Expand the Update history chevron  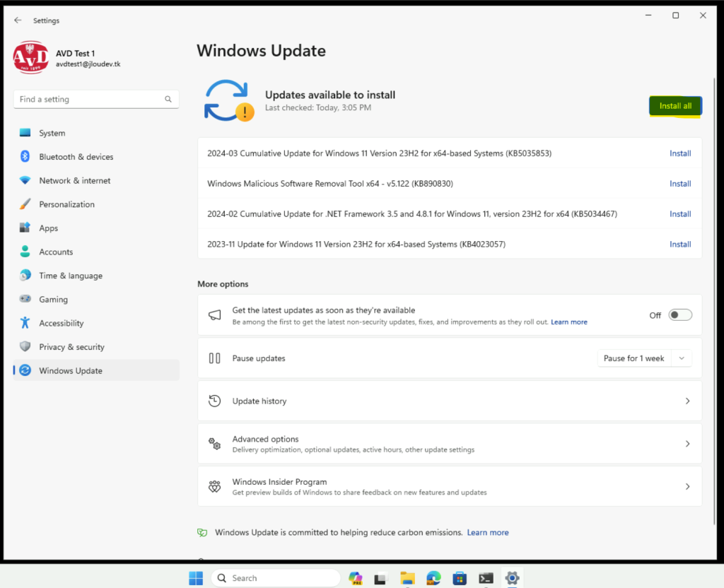(x=687, y=401)
